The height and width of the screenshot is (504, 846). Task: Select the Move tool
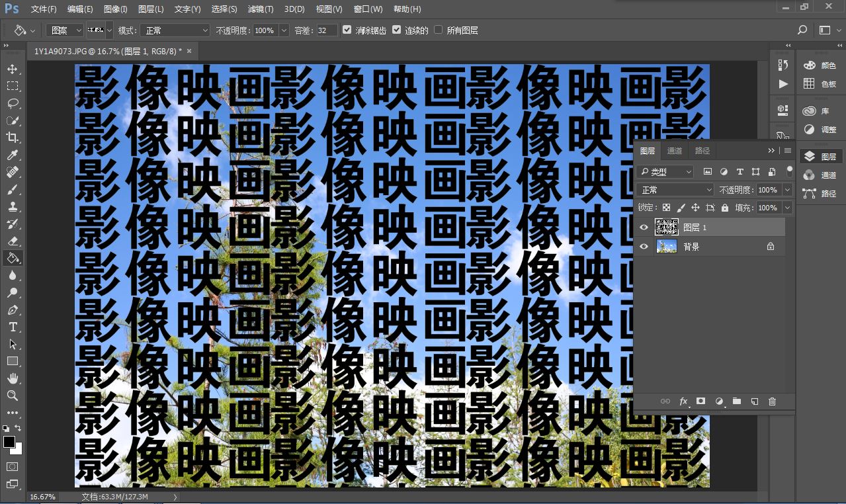click(13, 69)
